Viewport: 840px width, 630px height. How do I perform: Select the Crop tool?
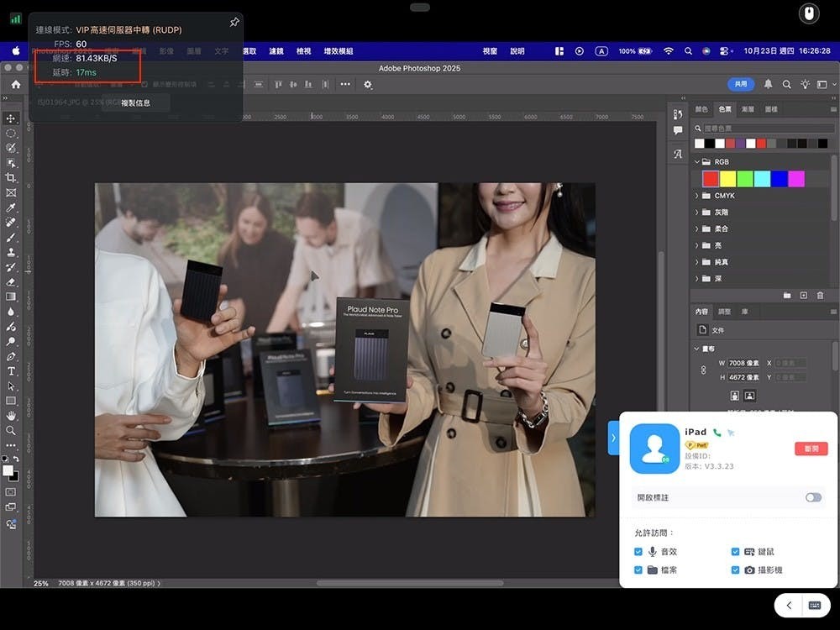click(x=11, y=177)
